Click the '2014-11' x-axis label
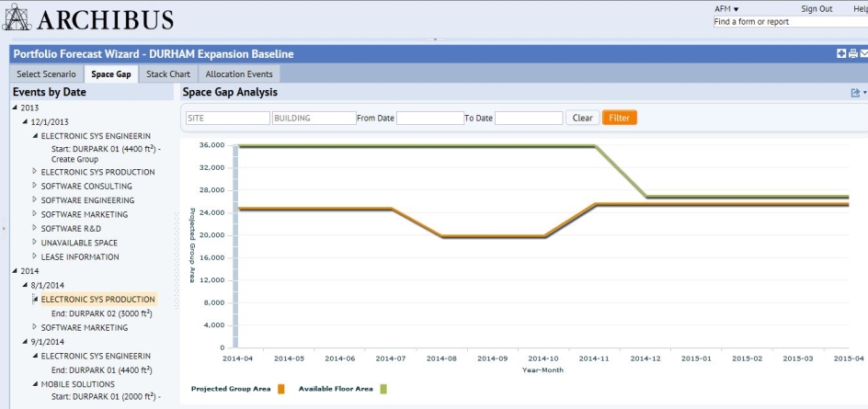This screenshot has height=409, width=868. point(595,358)
